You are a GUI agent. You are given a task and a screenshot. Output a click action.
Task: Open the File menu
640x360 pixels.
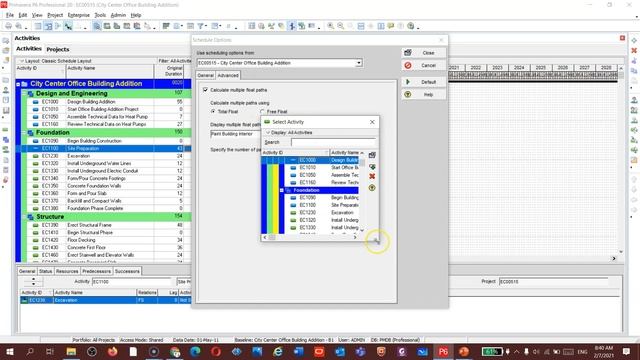(10, 15)
